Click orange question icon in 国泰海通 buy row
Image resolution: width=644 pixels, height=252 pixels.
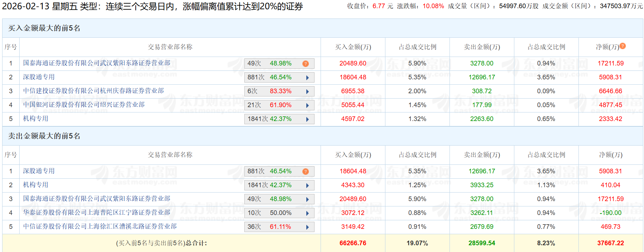click(x=306, y=64)
